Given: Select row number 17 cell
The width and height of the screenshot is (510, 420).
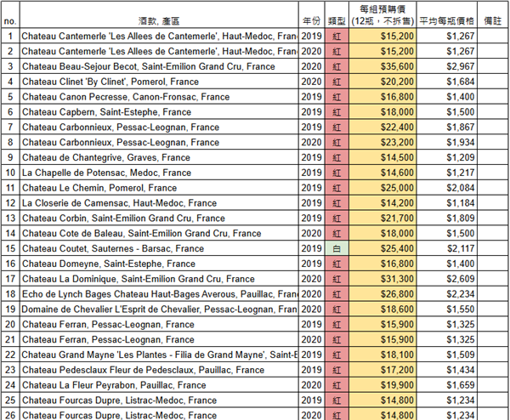Looking at the screenshot, I should coord(10,279).
